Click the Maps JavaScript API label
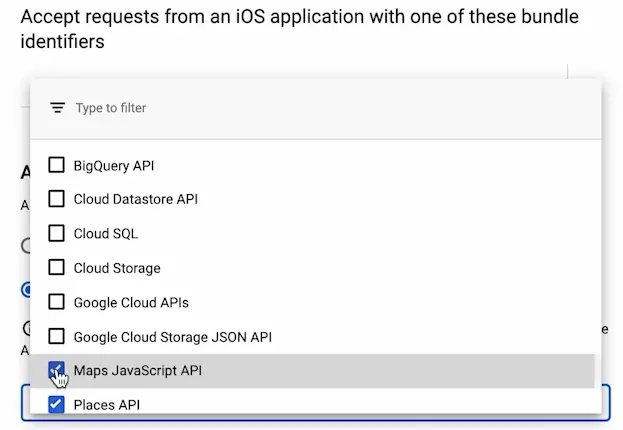The width and height of the screenshot is (623, 430). (x=138, y=371)
